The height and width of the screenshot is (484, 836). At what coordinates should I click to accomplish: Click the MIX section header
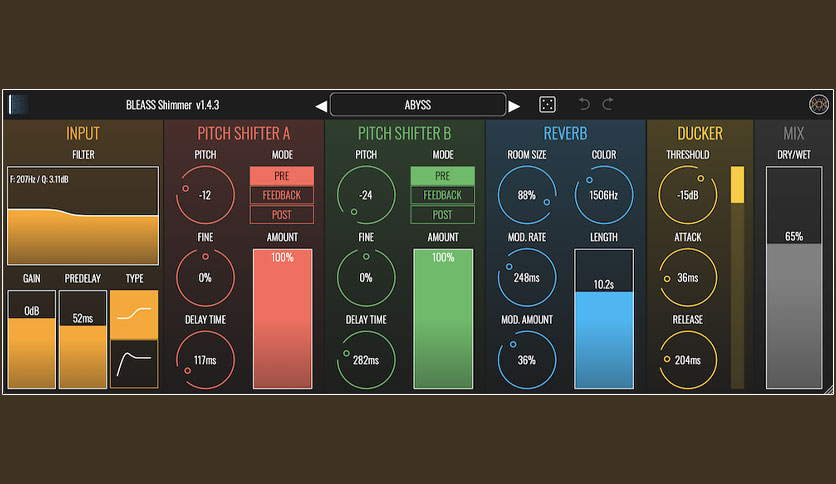[x=793, y=133]
